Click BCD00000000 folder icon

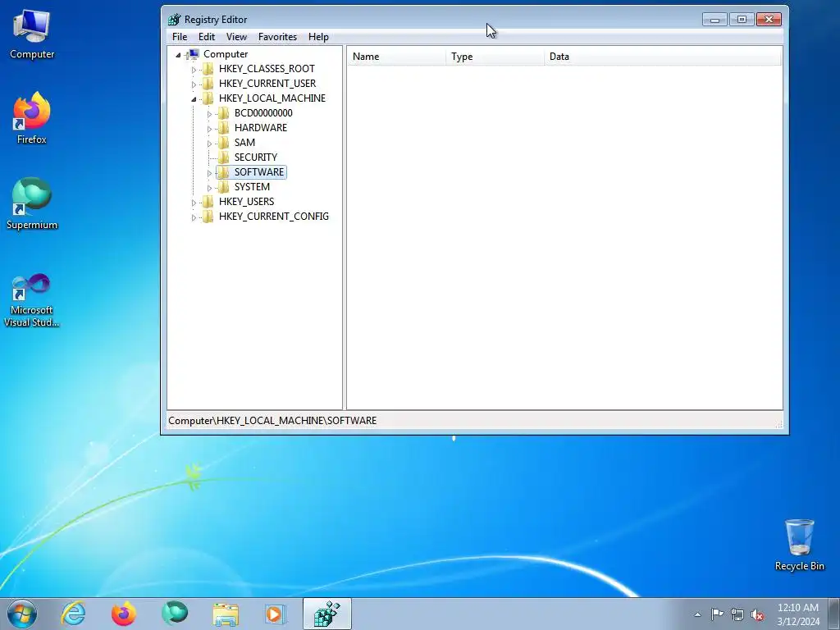[x=223, y=113]
